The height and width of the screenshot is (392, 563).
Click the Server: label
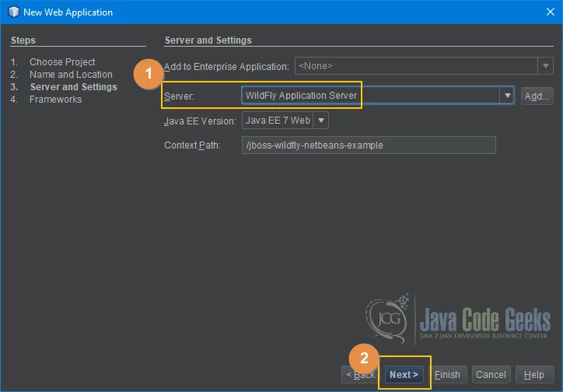coord(179,96)
